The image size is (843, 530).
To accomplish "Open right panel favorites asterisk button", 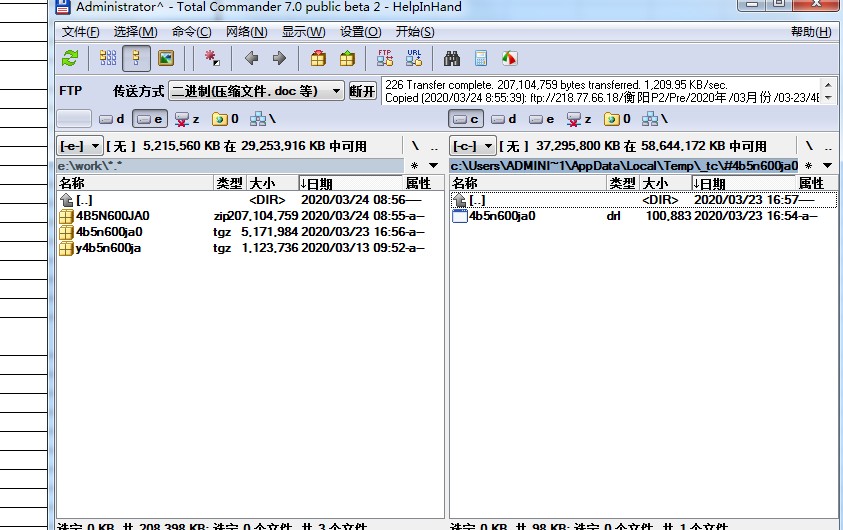I will pyautogui.click(x=809, y=166).
